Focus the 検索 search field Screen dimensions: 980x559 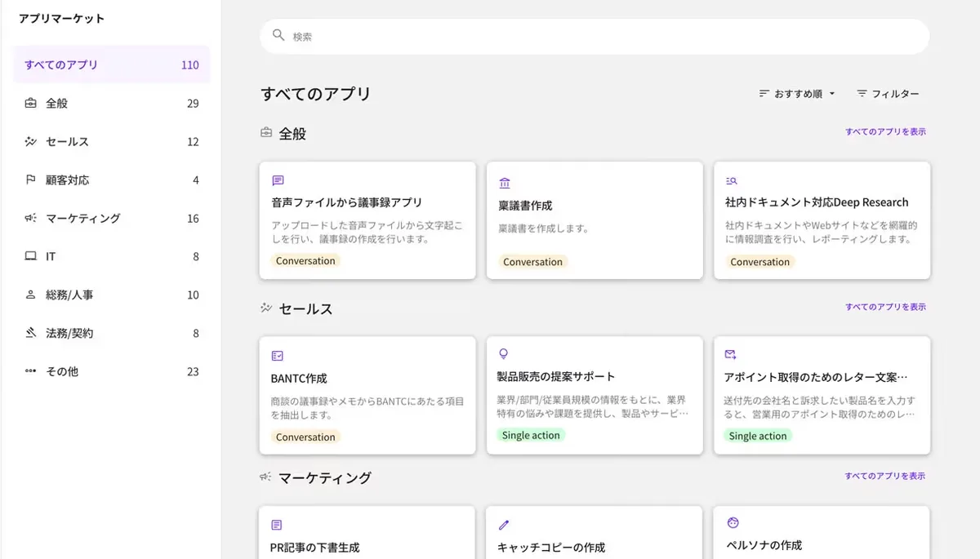coord(595,36)
